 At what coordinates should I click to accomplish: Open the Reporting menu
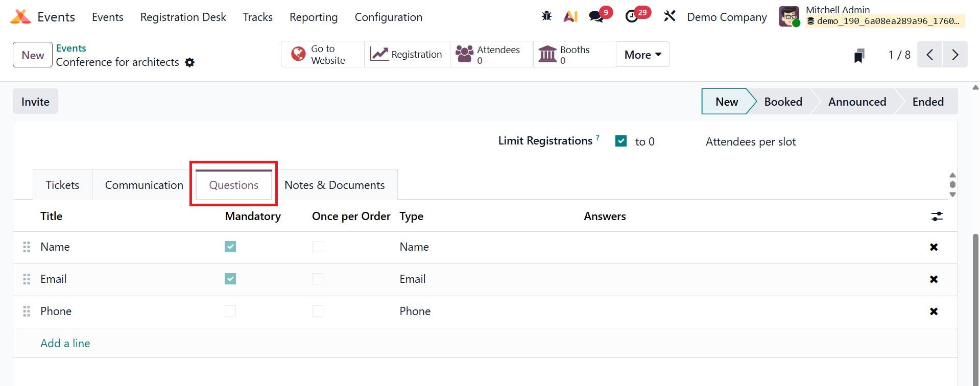[x=314, y=17]
